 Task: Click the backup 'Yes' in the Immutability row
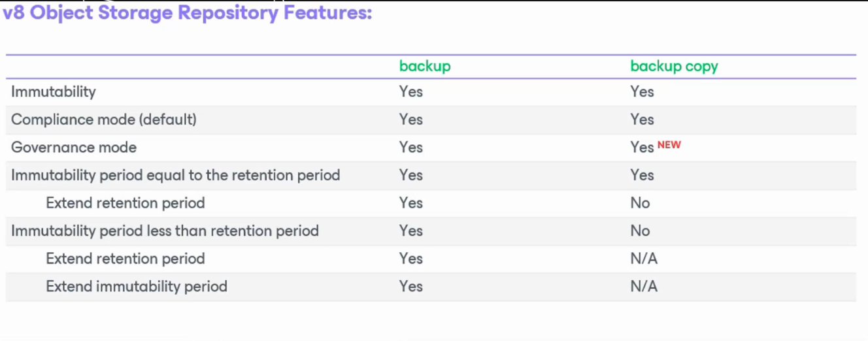point(411,91)
